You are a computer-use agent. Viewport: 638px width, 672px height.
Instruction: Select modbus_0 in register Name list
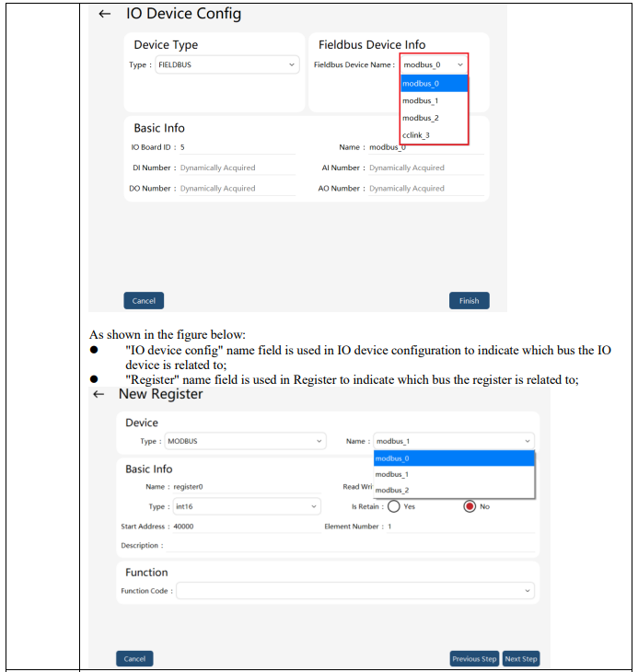point(454,458)
